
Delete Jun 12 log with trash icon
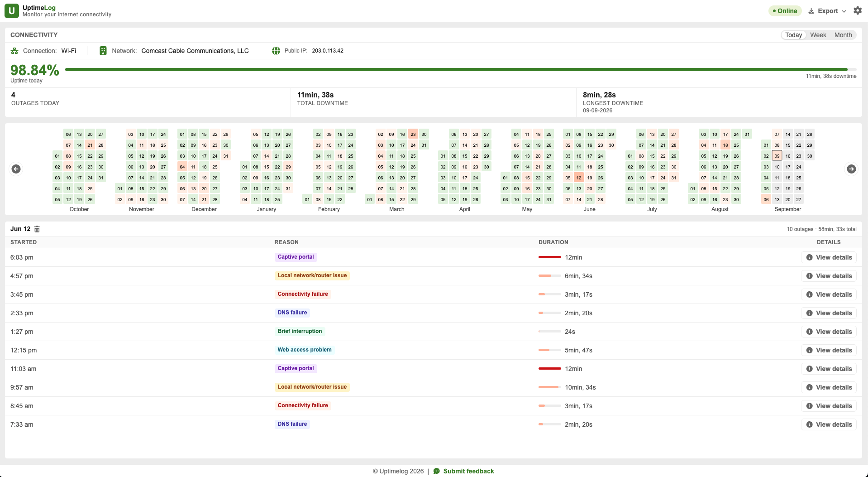(x=37, y=229)
